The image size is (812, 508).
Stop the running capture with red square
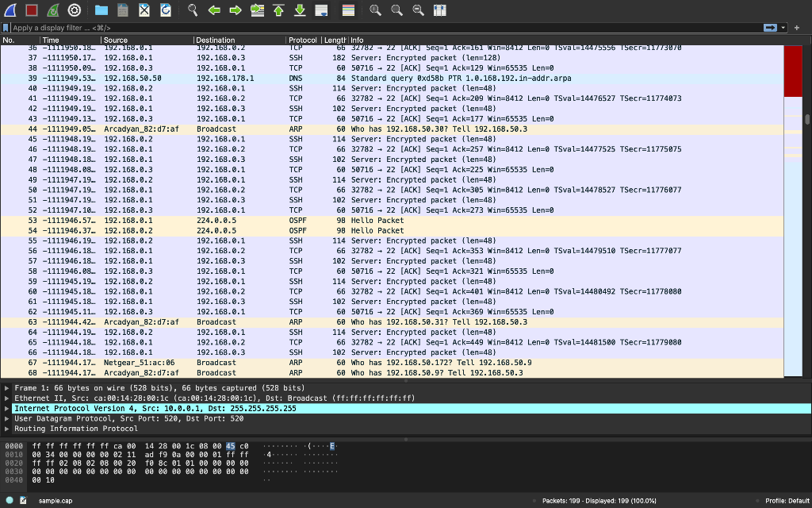[32, 10]
